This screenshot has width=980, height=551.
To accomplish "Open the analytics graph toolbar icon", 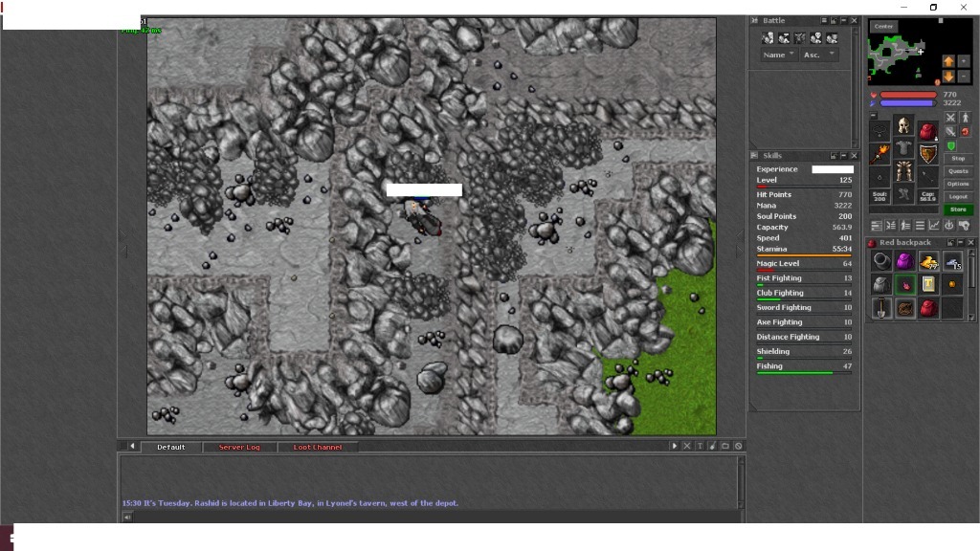I will [x=934, y=225].
